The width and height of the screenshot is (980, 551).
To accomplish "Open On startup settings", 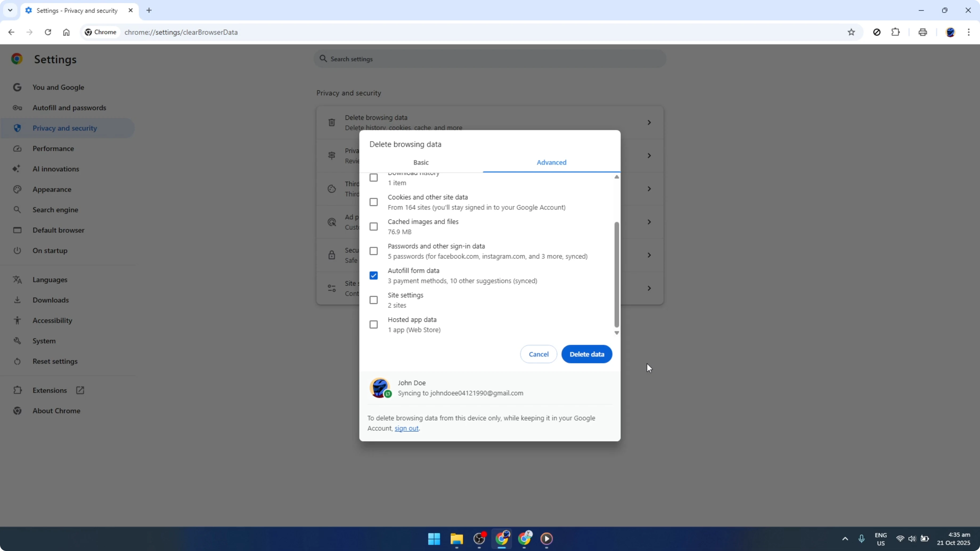I will coord(67,250).
